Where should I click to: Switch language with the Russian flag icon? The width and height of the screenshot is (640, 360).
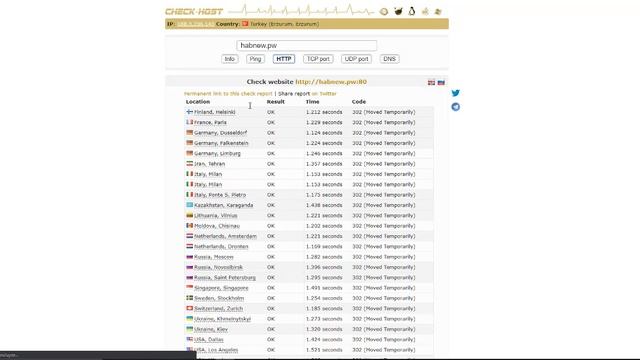point(441,82)
